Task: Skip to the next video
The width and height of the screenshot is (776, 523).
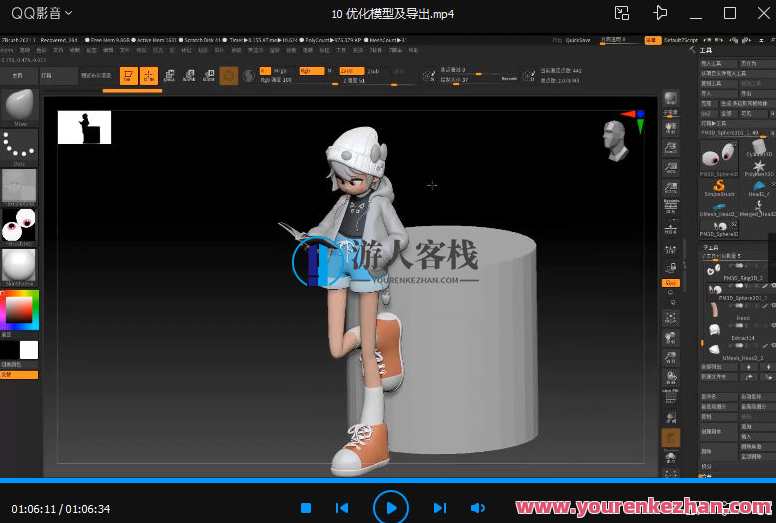Action: tap(439, 508)
